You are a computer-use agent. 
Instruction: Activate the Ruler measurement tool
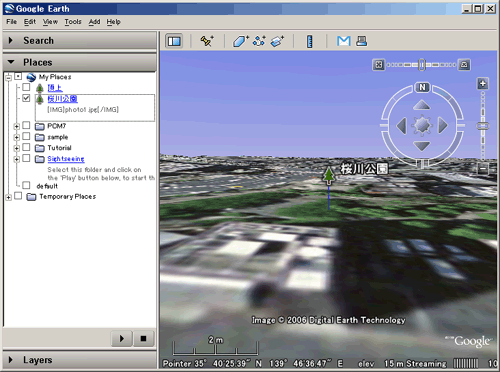point(309,41)
